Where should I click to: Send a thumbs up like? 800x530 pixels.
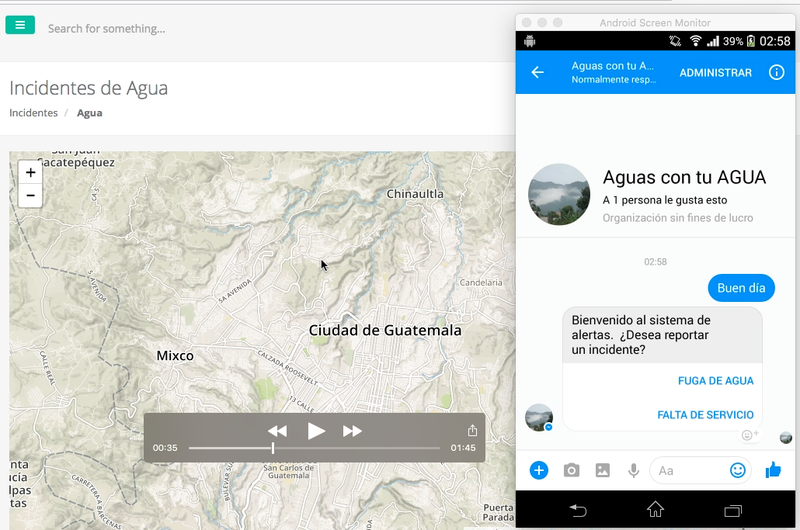[x=773, y=470]
